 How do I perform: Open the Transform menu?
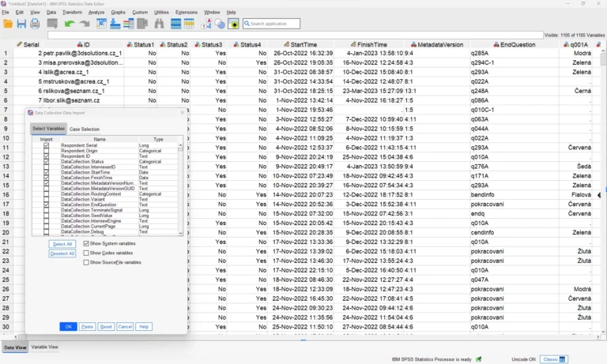pos(72,13)
